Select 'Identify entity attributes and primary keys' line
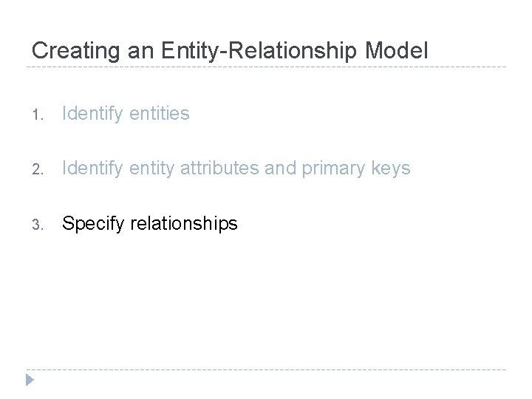 236,168
